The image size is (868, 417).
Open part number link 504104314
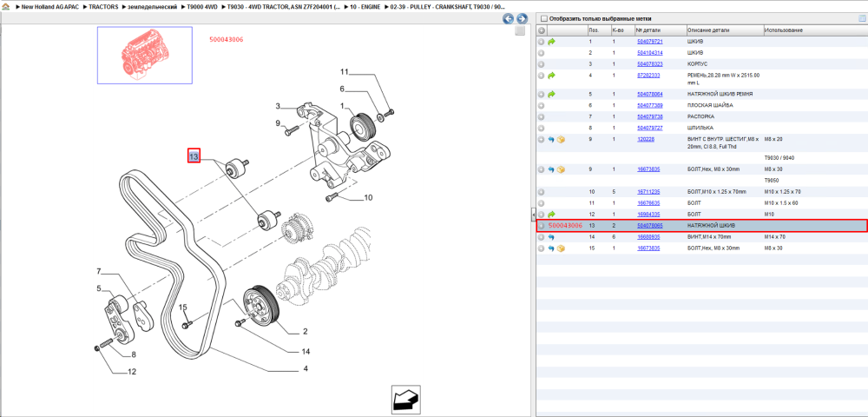[650, 53]
